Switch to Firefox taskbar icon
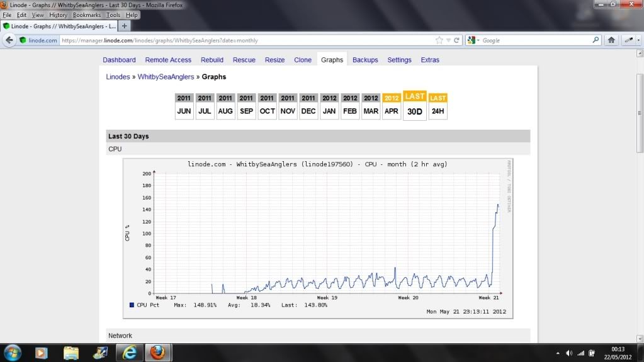This screenshot has height=362, width=644. 157,353
